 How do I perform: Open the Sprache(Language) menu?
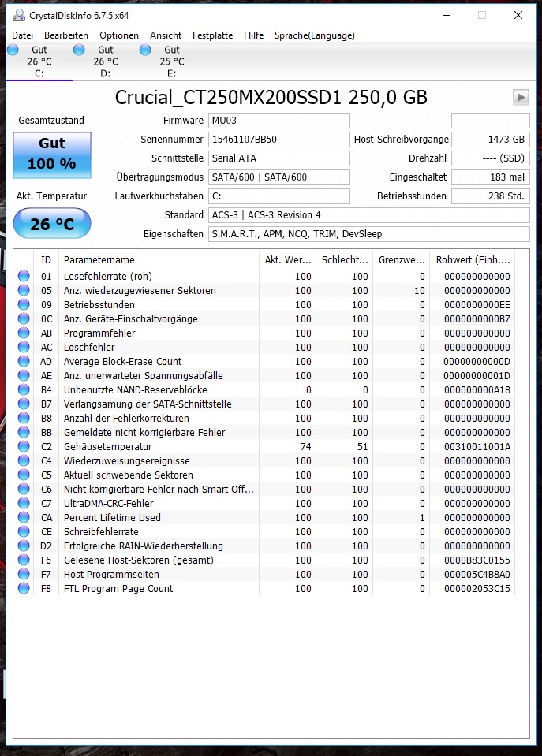(314, 35)
